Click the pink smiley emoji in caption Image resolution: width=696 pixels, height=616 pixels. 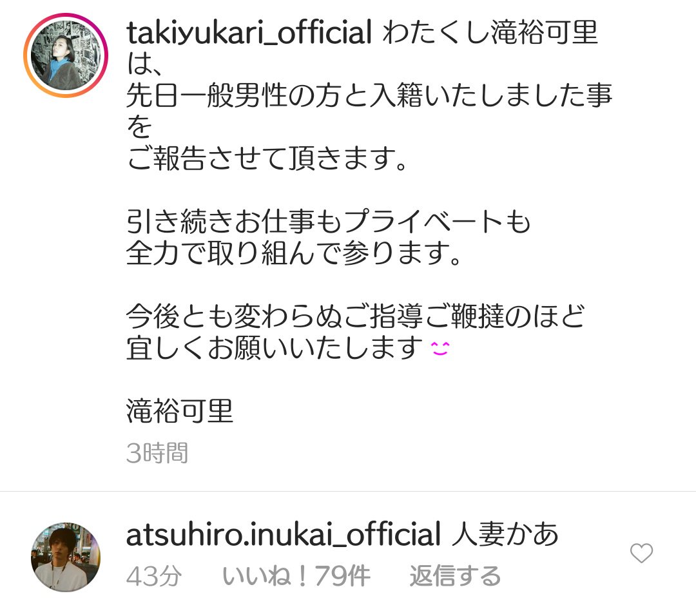pyautogui.click(x=440, y=349)
